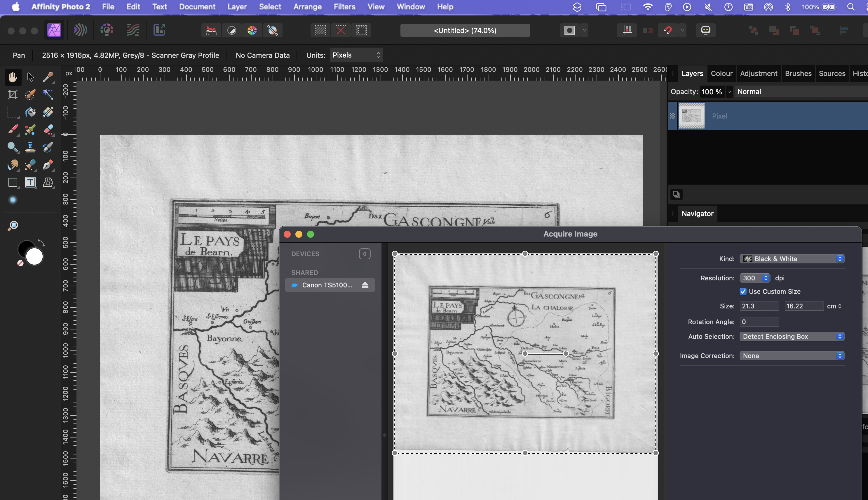Open Auto Selection Detect Enclosing Box dropdown

(792, 336)
